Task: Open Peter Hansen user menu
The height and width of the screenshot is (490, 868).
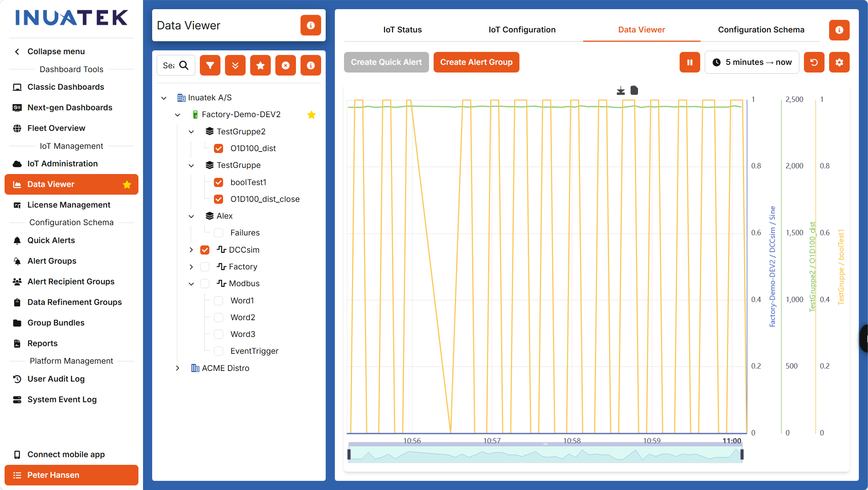Action: pos(71,475)
